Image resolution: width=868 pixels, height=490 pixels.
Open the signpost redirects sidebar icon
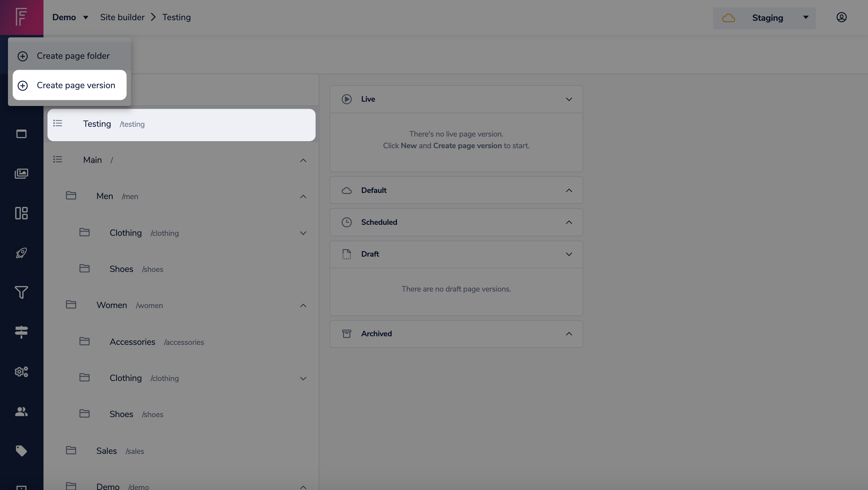21,332
